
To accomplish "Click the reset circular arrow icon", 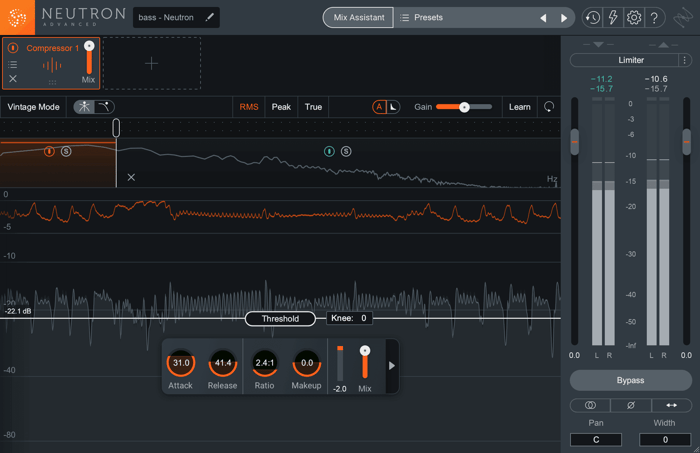I will (549, 107).
